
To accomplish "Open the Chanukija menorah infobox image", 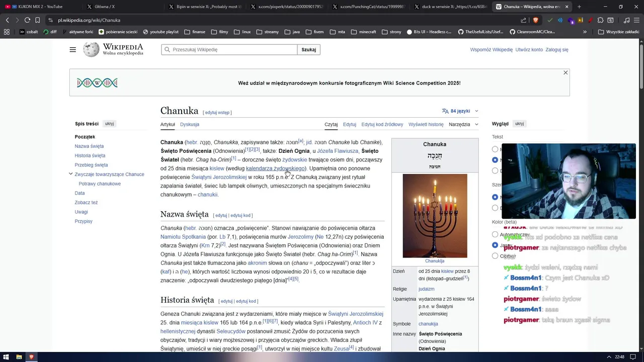I will (435, 216).
